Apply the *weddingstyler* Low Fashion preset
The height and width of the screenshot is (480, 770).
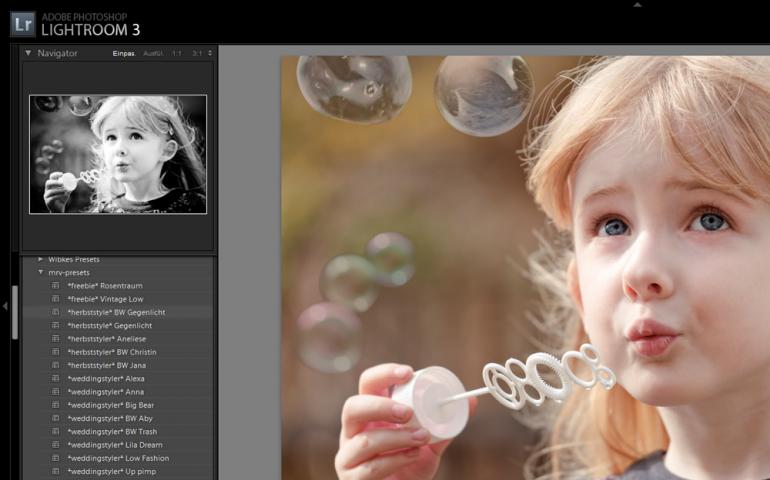pyautogui.click(x=118, y=458)
